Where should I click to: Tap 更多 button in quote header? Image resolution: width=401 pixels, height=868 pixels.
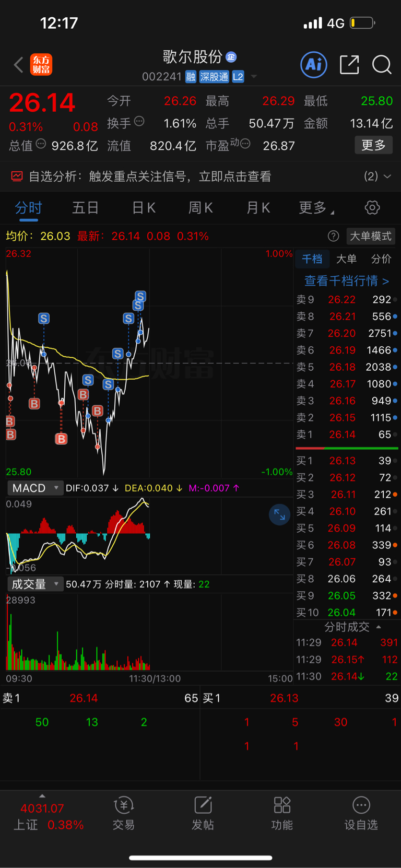pyautogui.click(x=373, y=145)
